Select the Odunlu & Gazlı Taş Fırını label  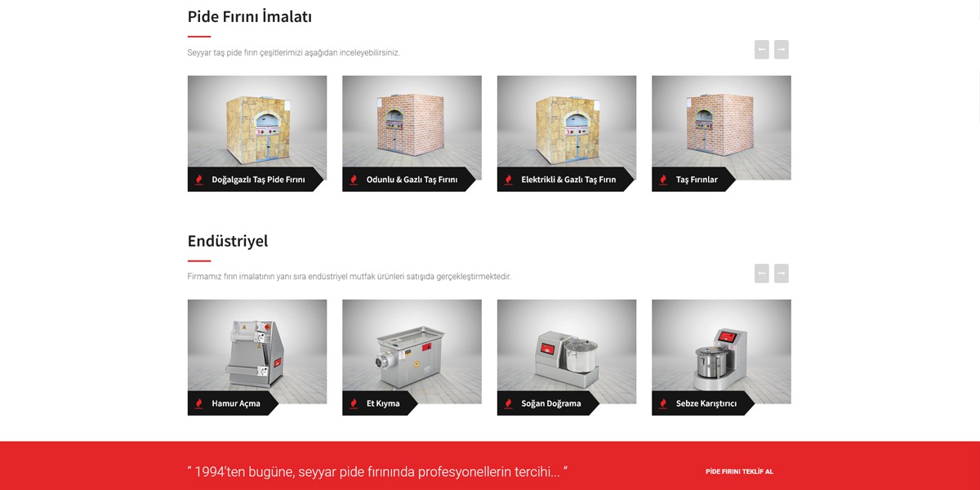click(x=412, y=180)
